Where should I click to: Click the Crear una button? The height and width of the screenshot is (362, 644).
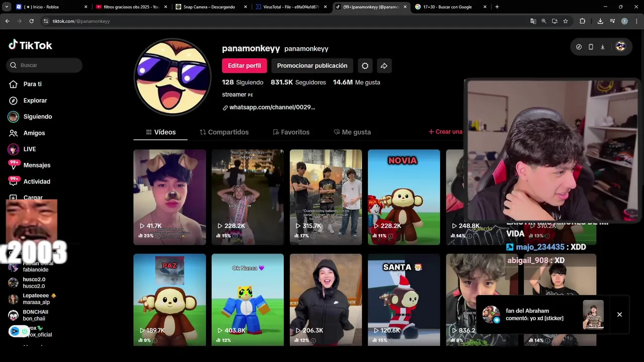pyautogui.click(x=445, y=132)
